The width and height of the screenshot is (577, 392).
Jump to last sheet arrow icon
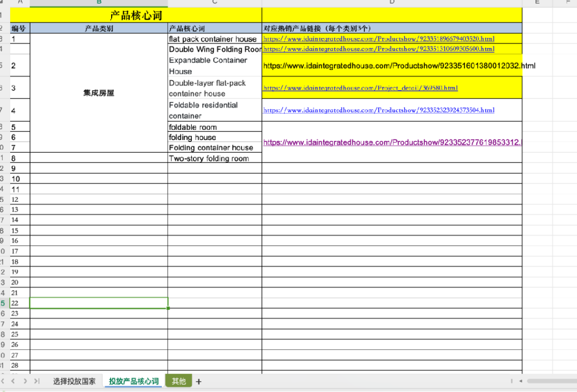[37, 381]
